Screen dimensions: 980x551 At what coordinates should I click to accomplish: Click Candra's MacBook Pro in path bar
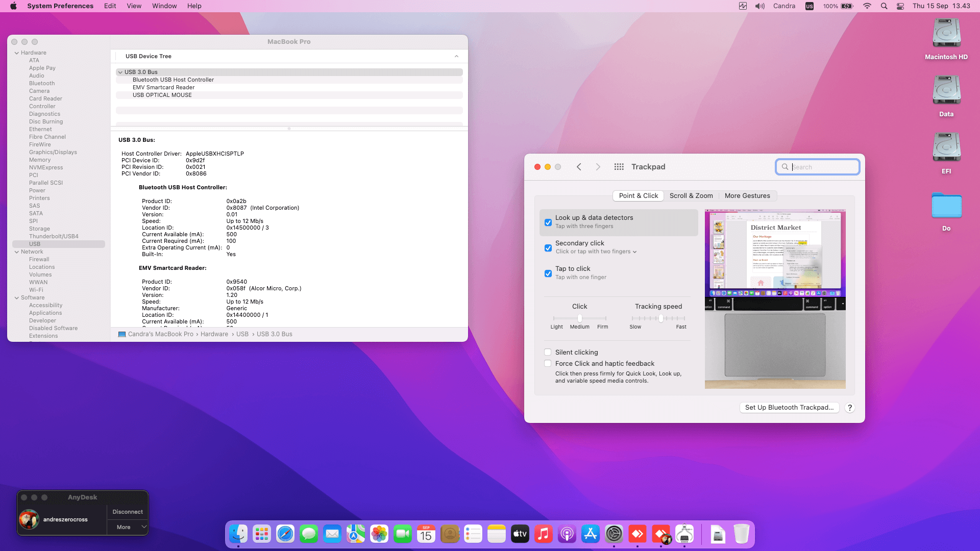click(160, 334)
